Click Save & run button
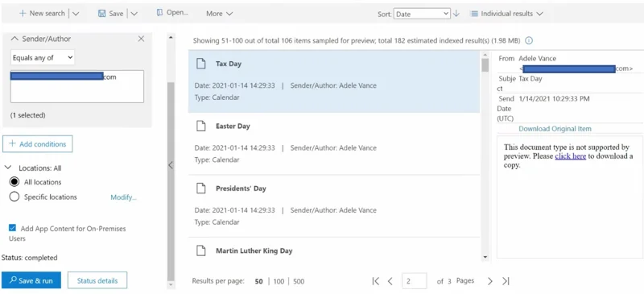Viewport: 644px width, 294px height. 31,280
